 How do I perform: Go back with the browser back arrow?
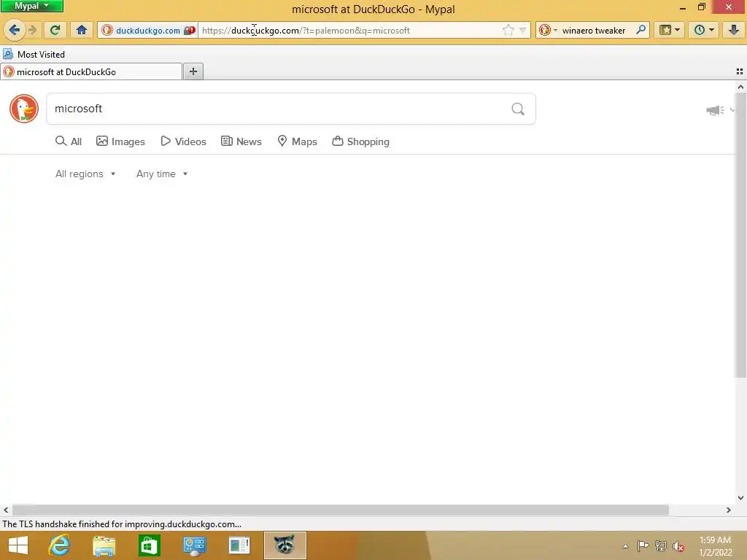[x=14, y=30]
